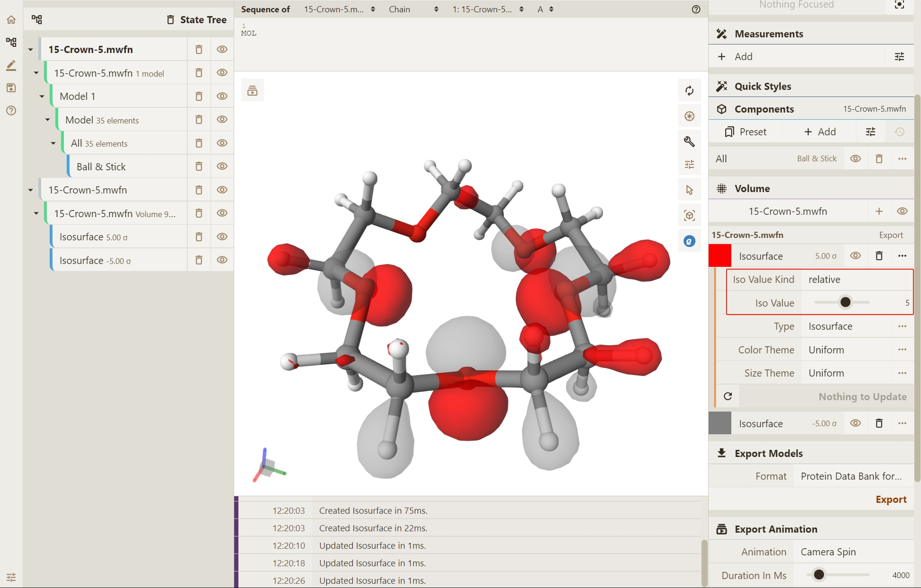Collapse the Model 1 tree node
The width and height of the screenshot is (921, 588).
[x=42, y=97]
